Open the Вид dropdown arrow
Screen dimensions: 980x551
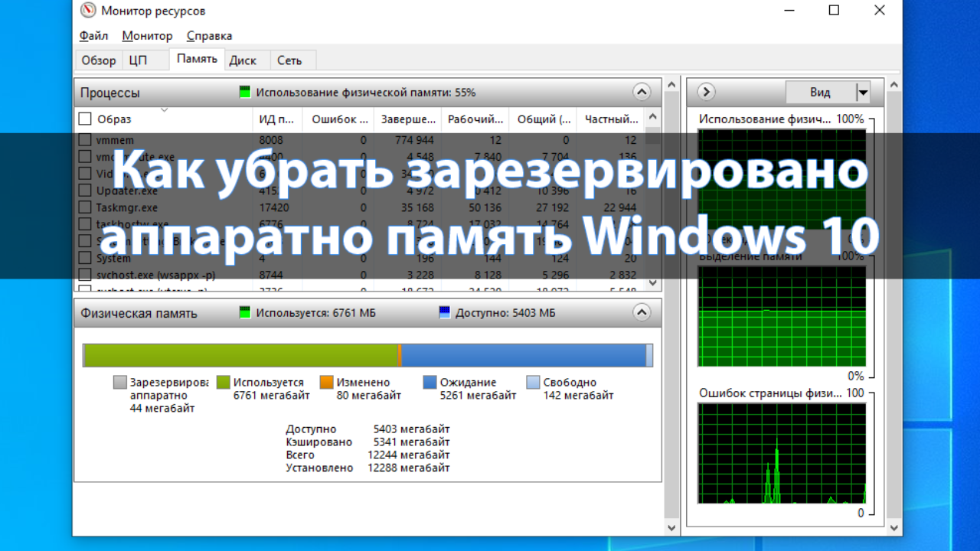[863, 93]
